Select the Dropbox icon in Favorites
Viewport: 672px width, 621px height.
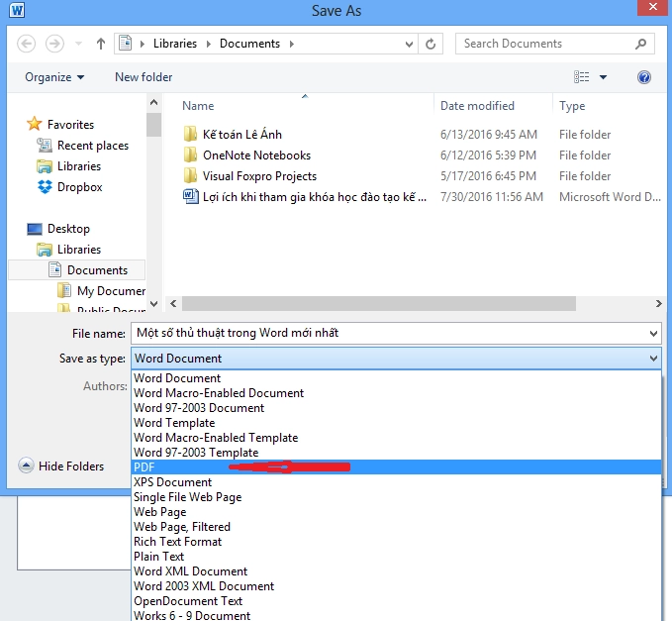(x=45, y=187)
